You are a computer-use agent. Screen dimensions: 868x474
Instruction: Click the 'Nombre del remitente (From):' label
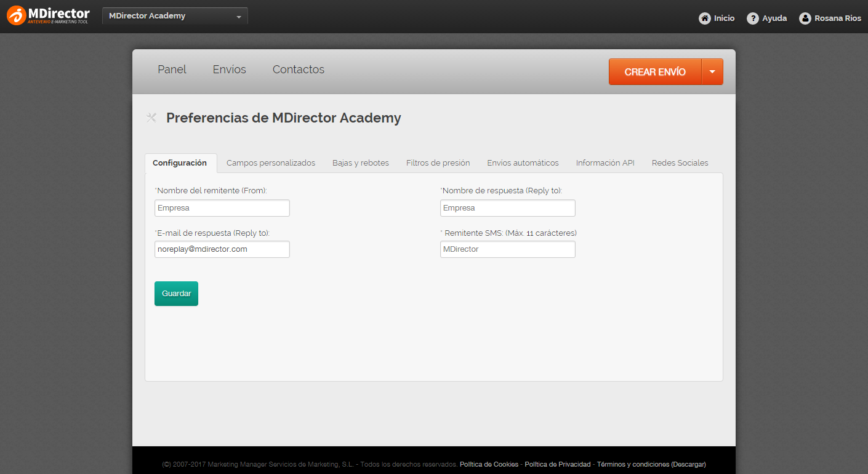coord(211,191)
